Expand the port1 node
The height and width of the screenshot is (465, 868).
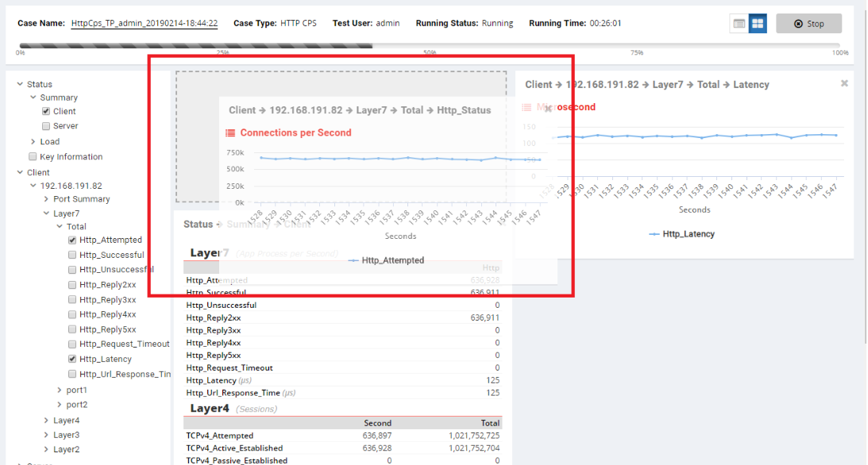pyautogui.click(x=60, y=390)
